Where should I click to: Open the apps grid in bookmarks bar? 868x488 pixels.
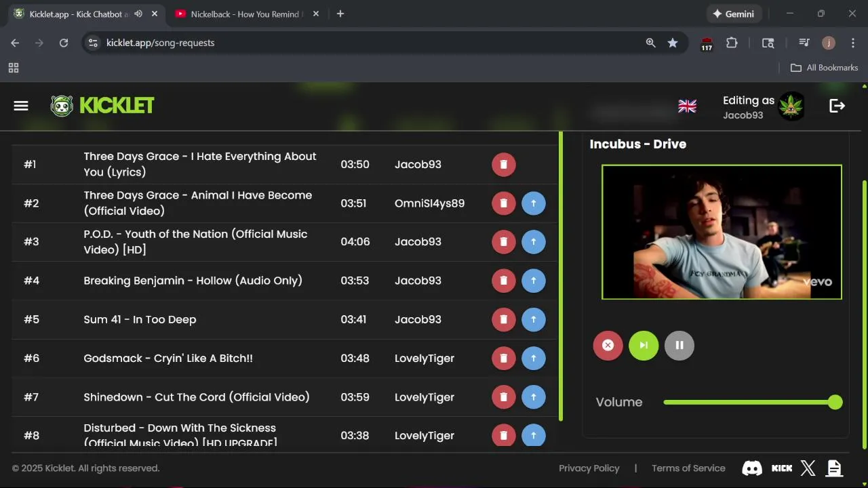14,68
